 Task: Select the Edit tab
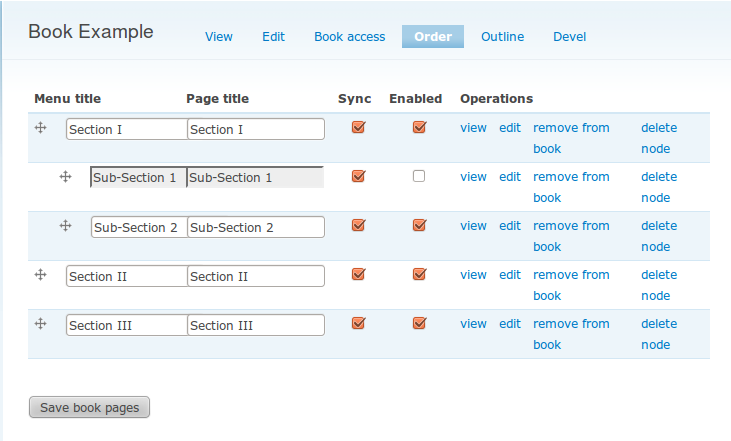[x=273, y=36]
